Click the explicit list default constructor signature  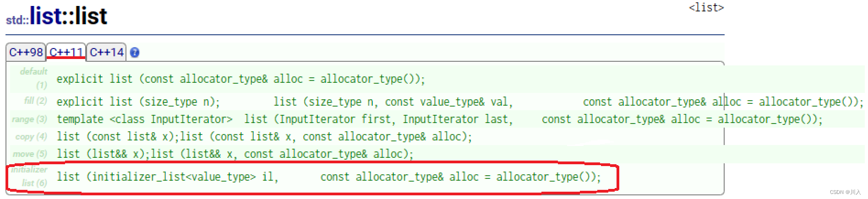tap(241, 79)
